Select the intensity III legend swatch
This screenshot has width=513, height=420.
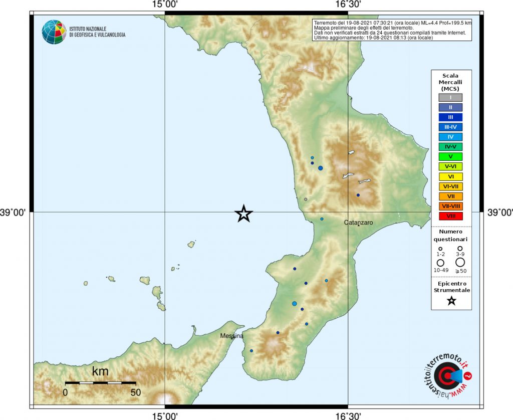450,117
